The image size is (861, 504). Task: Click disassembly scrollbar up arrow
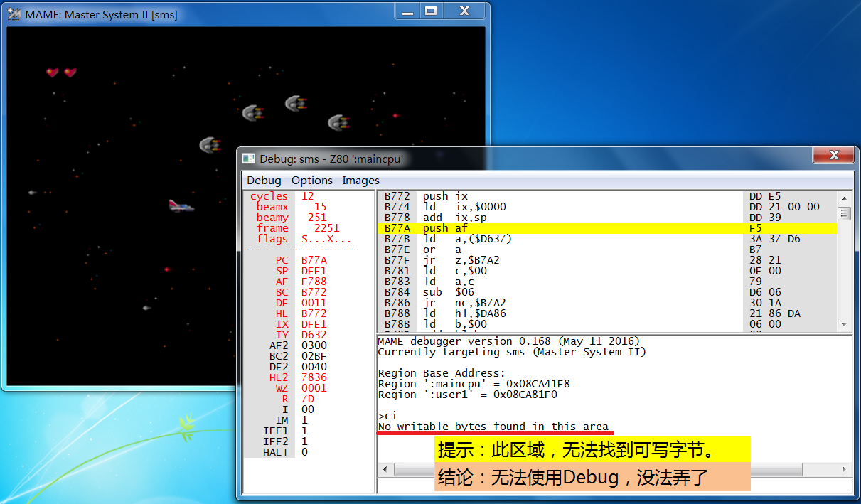[844, 199]
